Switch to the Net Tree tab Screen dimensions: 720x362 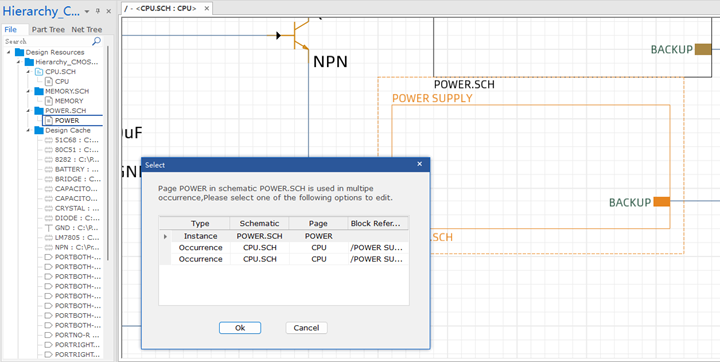click(x=87, y=29)
